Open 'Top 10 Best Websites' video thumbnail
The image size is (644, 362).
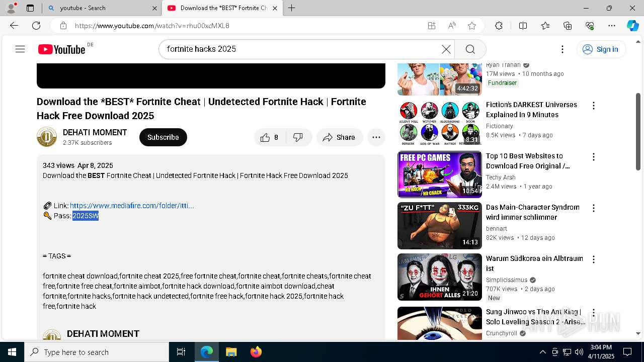point(440,174)
